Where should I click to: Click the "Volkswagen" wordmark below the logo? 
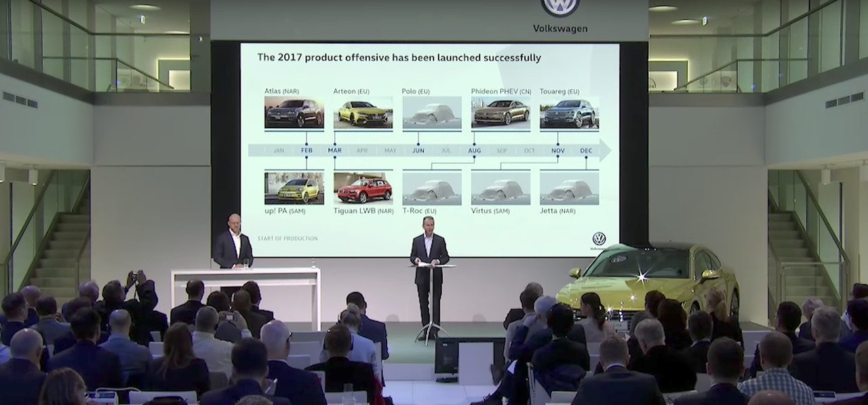click(560, 28)
